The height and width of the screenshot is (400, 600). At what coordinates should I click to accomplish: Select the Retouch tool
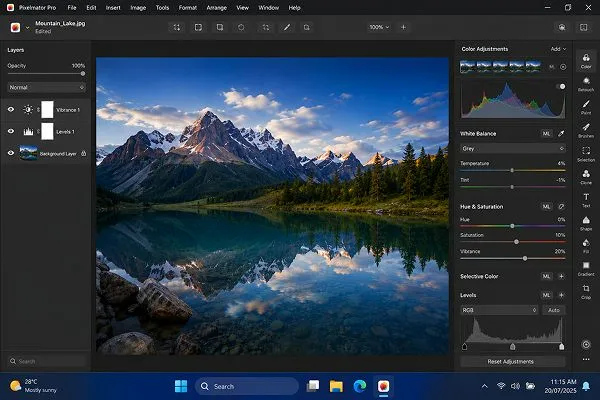click(x=586, y=84)
